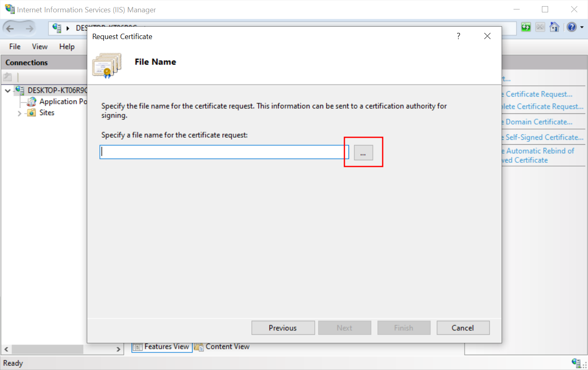Screen dimensions: 588x370
Task: Go back with the Previous button
Action: click(283, 328)
